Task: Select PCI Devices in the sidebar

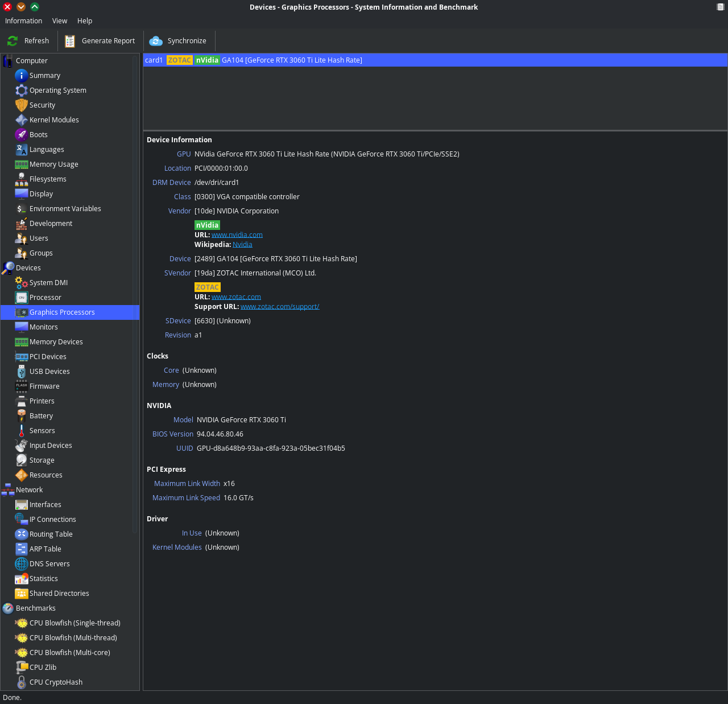Action: [48, 357]
